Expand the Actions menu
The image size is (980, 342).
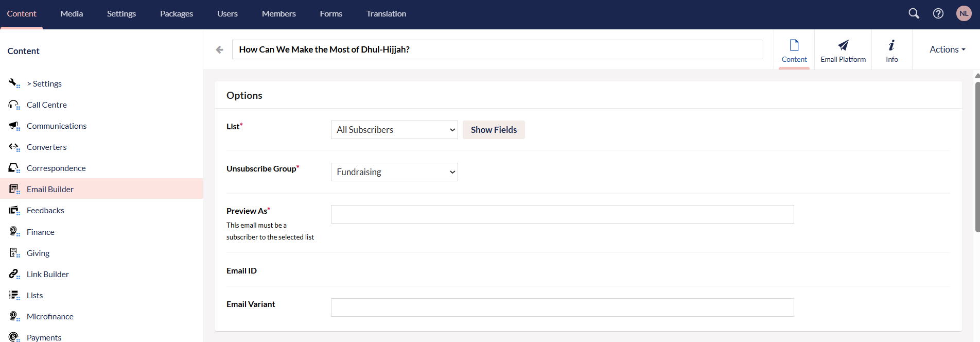pyautogui.click(x=947, y=49)
